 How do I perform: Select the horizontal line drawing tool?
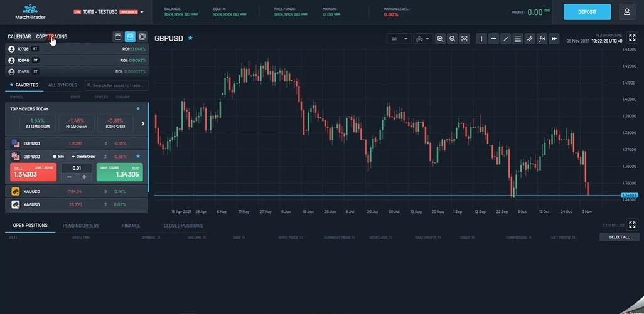click(494, 39)
